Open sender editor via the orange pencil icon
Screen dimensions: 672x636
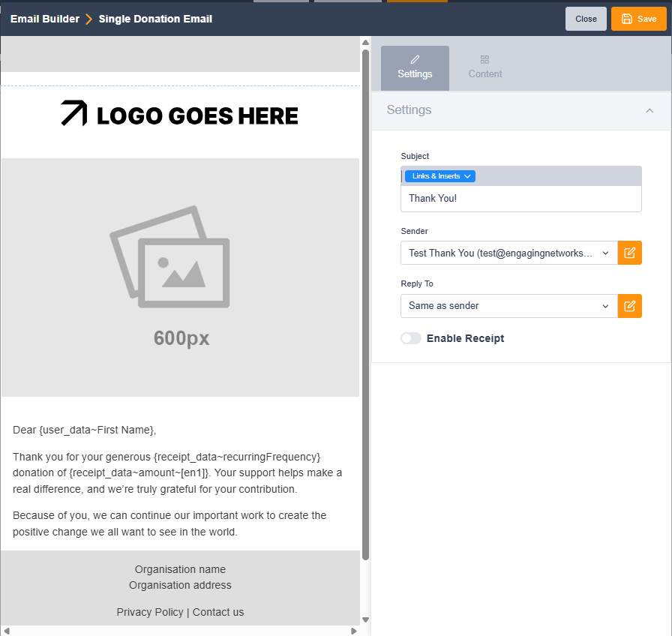click(x=629, y=253)
